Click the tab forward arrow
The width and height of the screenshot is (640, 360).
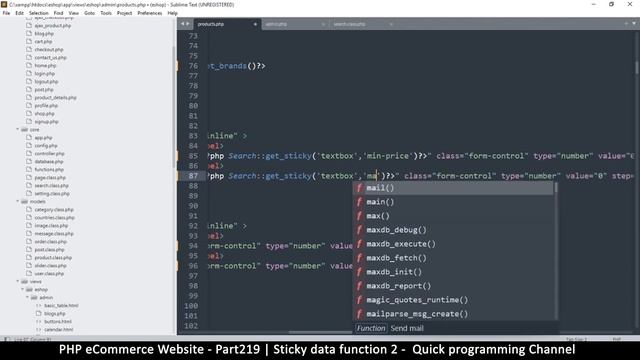(x=188, y=24)
